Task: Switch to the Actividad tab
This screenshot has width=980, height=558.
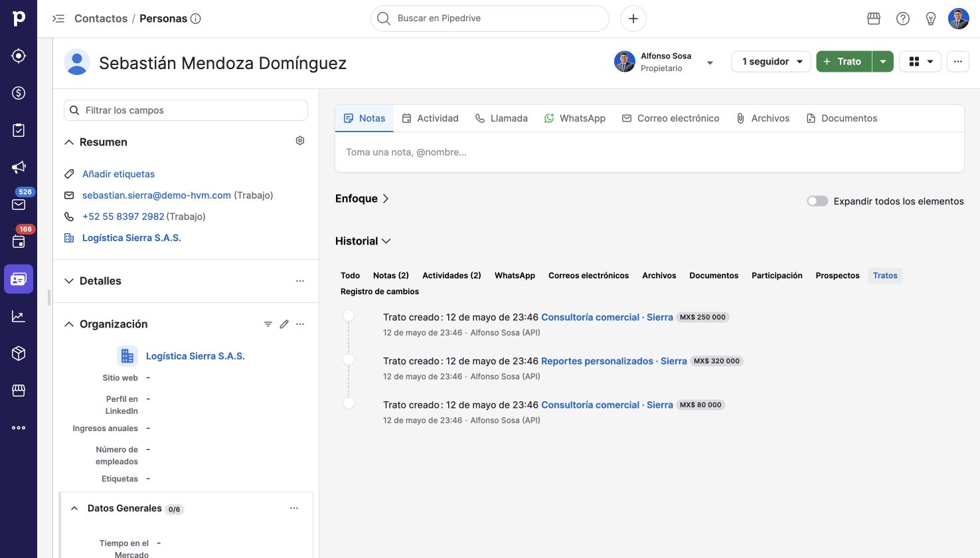Action: pyautogui.click(x=430, y=118)
